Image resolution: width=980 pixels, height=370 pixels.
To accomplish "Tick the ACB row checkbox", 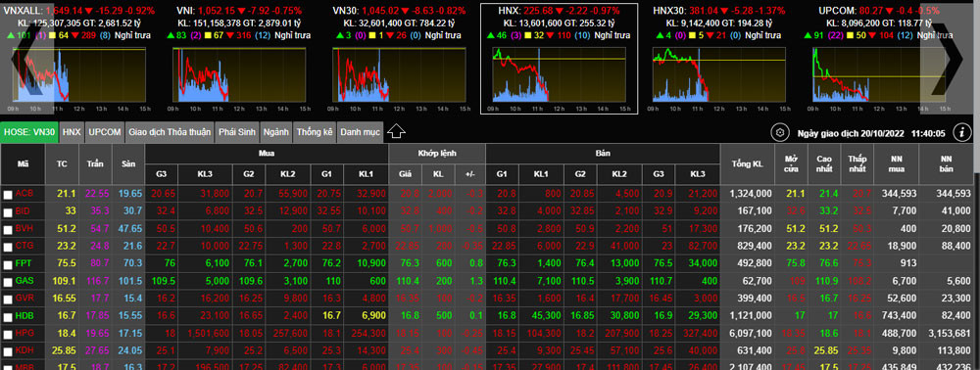I will pos(8,196).
